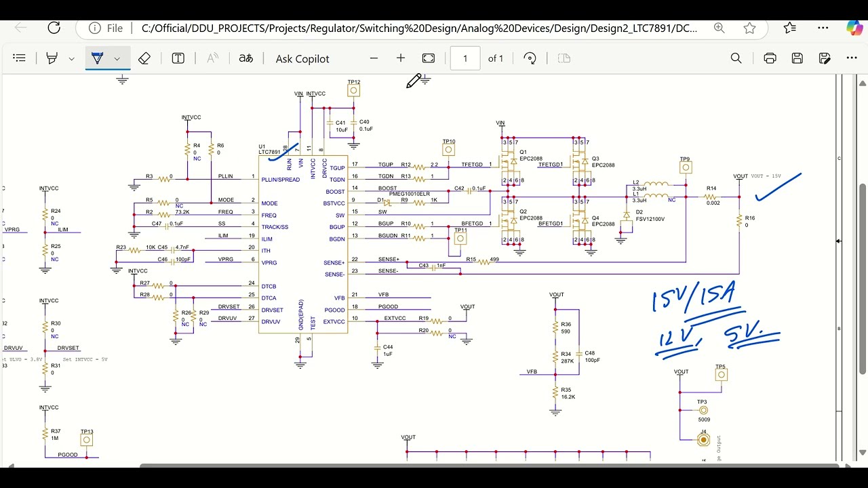This screenshot has width=868, height=488.
Task: Click the R14 0.002 resistor label
Action: coord(712,195)
